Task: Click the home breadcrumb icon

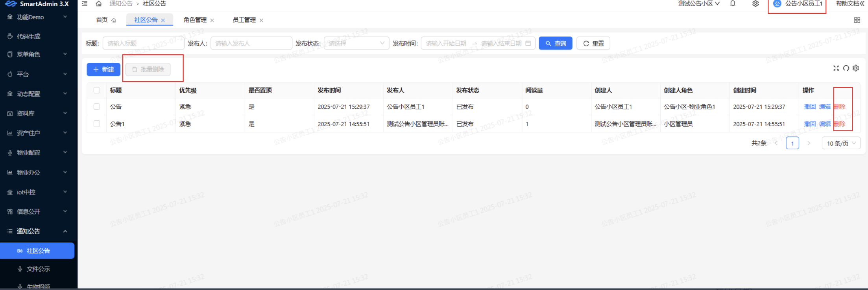Action: pos(99,4)
